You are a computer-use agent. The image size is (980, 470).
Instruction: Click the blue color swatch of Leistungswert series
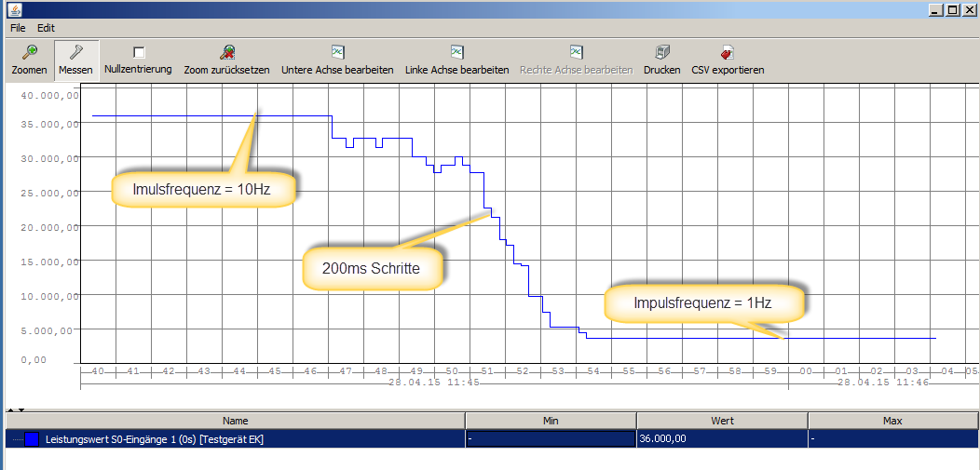pos(32,439)
